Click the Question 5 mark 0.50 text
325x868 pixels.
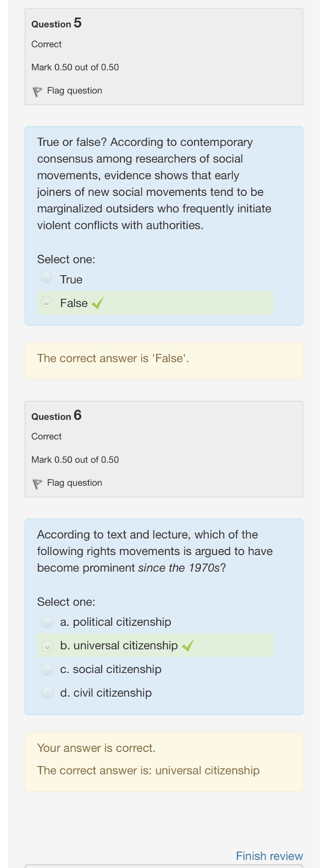click(75, 67)
